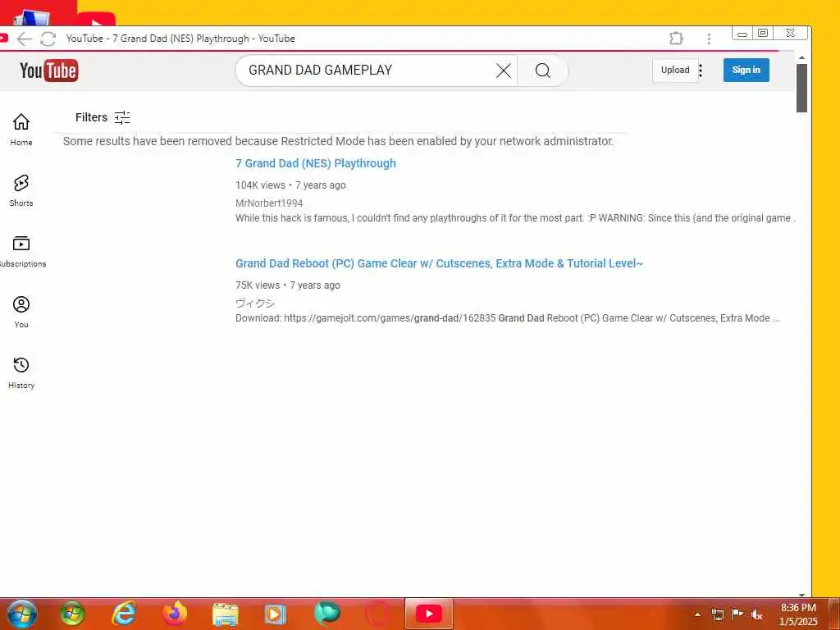Open the History sidebar section
This screenshot has width=840, height=630.
pyautogui.click(x=21, y=373)
